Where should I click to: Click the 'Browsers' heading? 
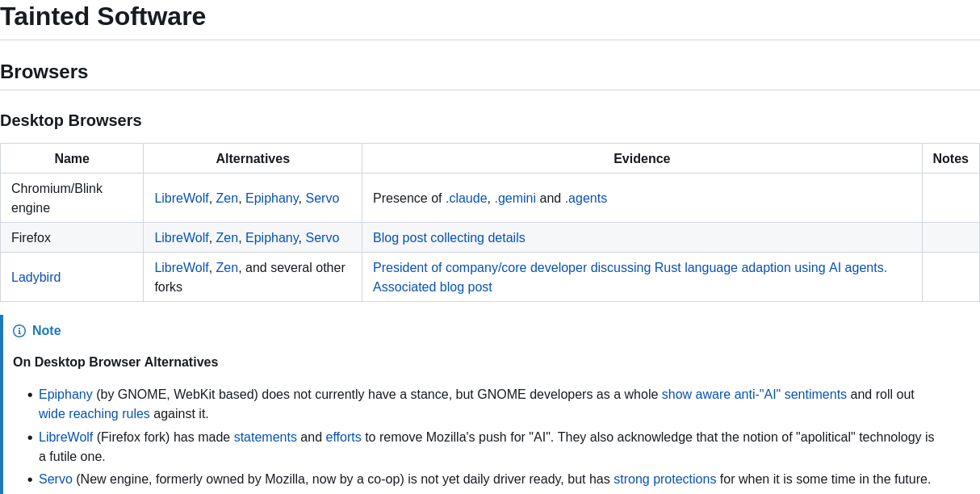click(x=44, y=71)
